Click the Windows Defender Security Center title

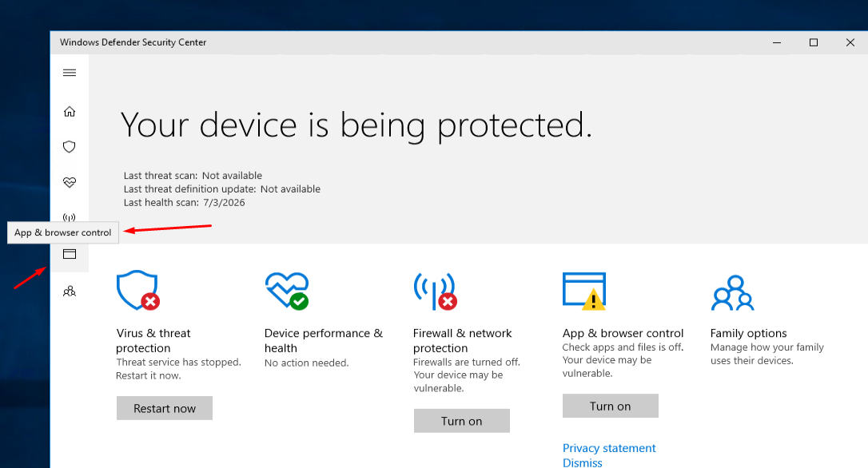coord(133,42)
